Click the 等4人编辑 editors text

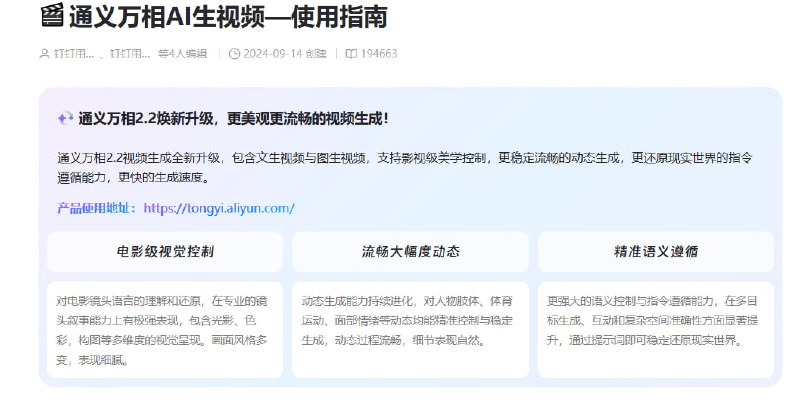click(x=182, y=54)
